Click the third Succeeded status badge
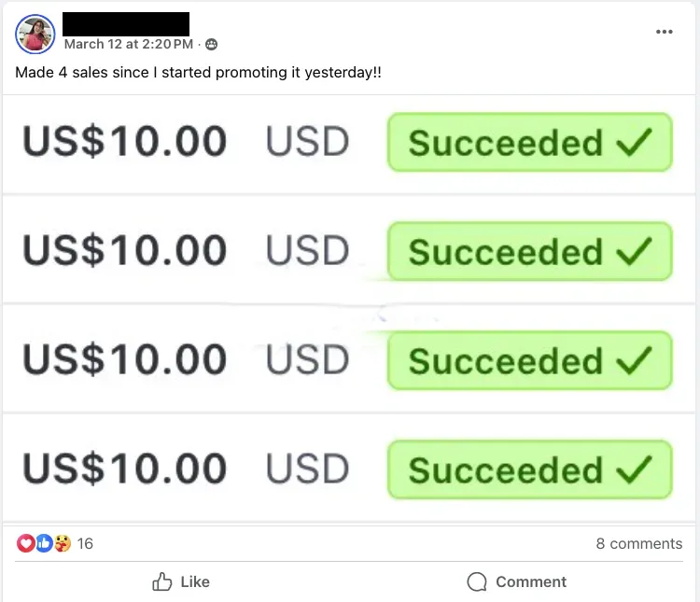The height and width of the screenshot is (602, 700). click(x=530, y=360)
